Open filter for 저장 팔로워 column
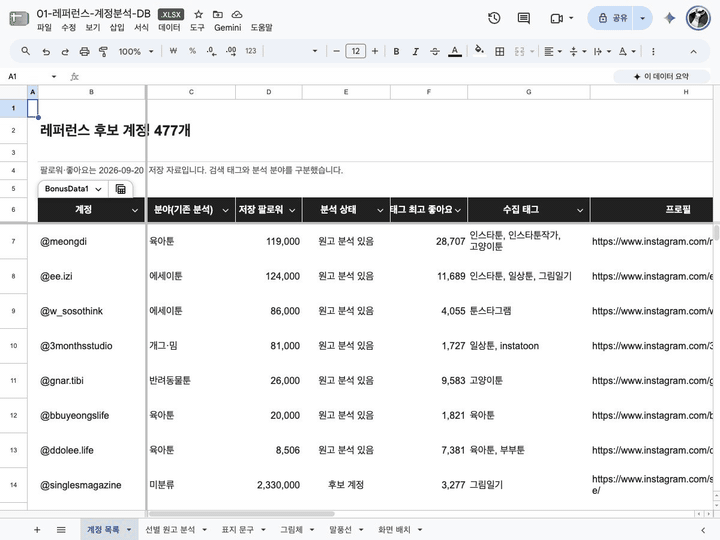 point(292,210)
